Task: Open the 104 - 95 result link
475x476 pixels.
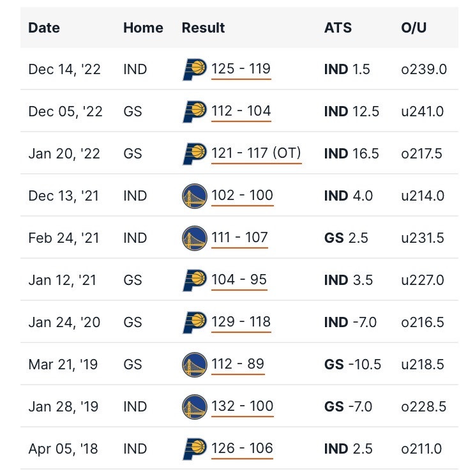Action: pyautogui.click(x=239, y=280)
